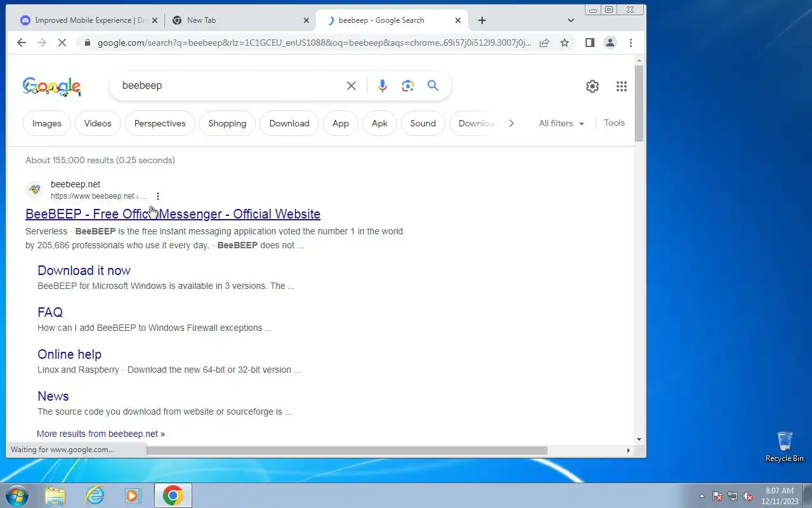Go to the Google home logo
This screenshot has width=812, height=508.
tap(52, 86)
